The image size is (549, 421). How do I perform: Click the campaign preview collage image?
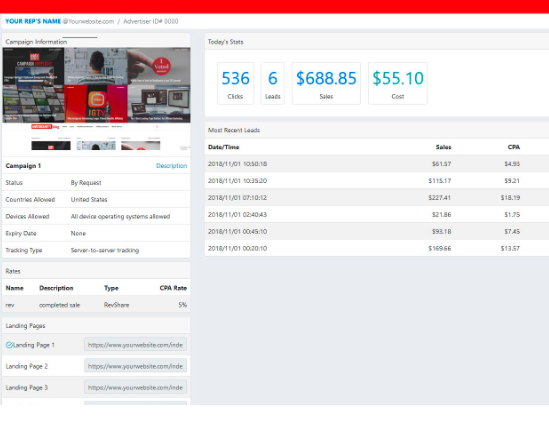pos(96,85)
